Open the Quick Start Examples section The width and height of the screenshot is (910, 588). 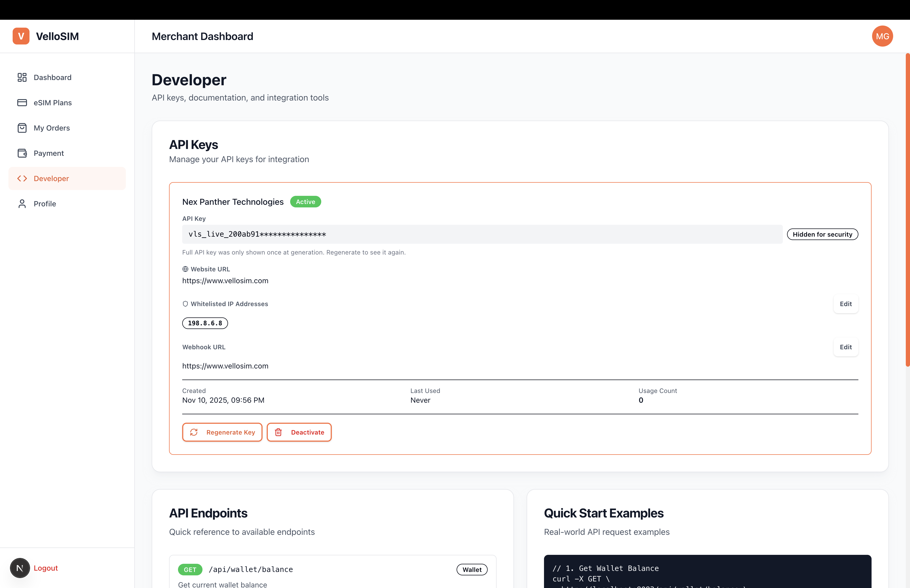click(604, 513)
